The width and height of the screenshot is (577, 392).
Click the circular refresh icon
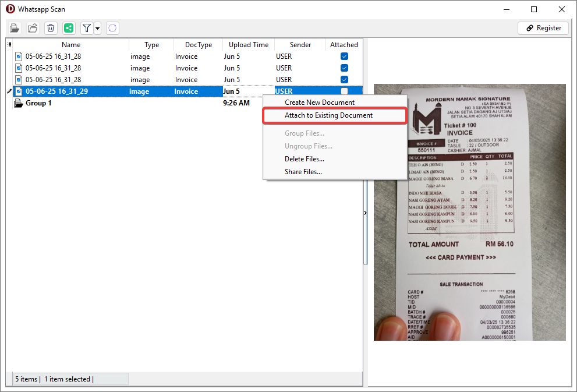[112, 28]
